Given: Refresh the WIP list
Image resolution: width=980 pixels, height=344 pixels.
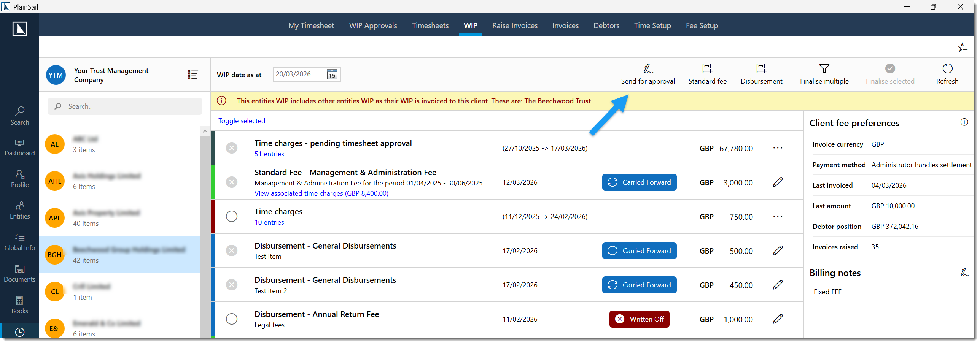Looking at the screenshot, I should pyautogui.click(x=947, y=69).
